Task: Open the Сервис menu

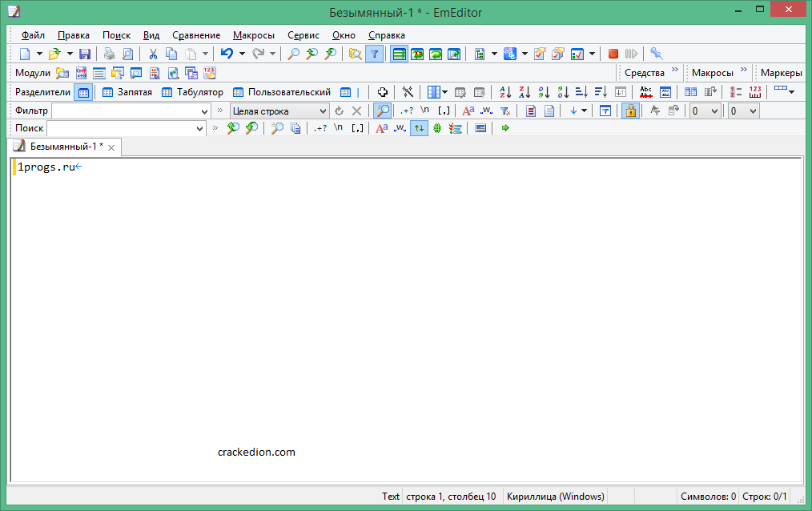Action: pyautogui.click(x=303, y=35)
